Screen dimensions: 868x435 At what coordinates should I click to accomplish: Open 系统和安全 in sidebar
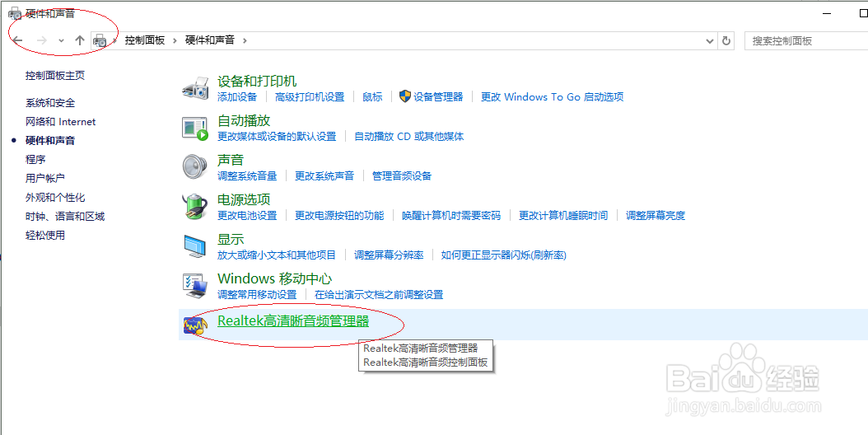click(50, 103)
